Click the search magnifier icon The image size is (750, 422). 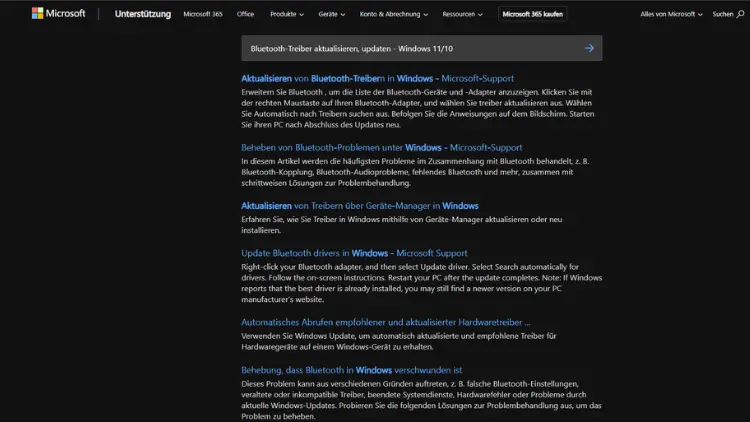[740, 14]
